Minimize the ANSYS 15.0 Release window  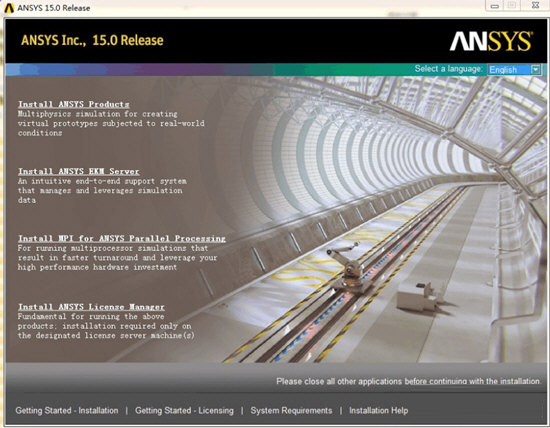[x=495, y=6]
